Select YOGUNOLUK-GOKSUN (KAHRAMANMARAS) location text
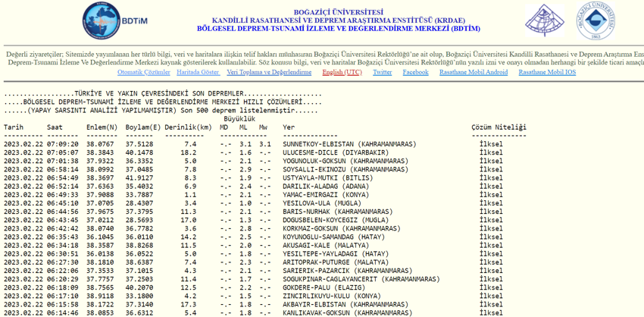The height and width of the screenshot is (317, 644). pyautogui.click(x=345, y=161)
